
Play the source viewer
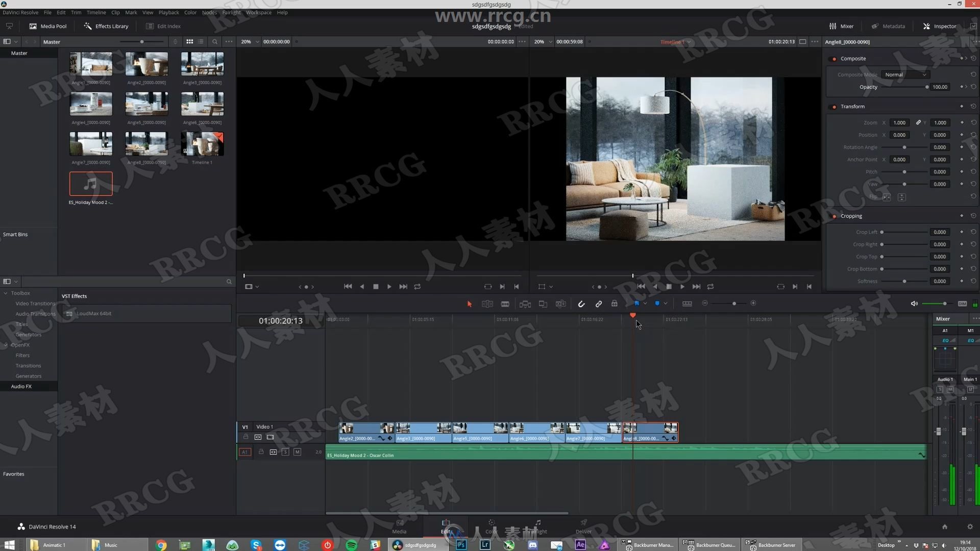389,287
